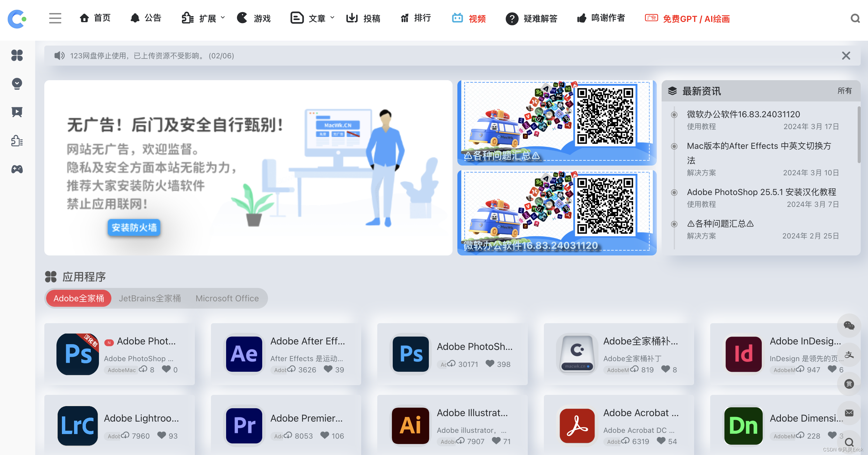Viewport: 868px width, 455px height.
Task: Open the Adobe Acrobat icon
Action: 577,426
